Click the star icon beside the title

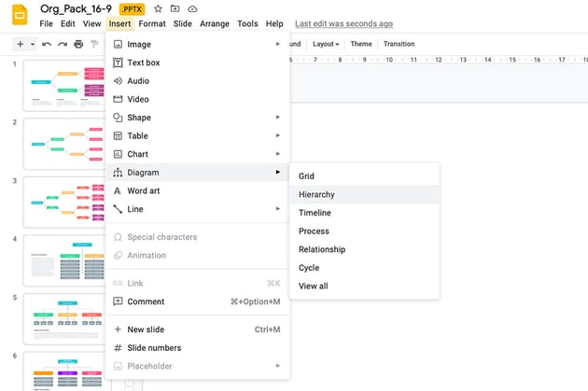click(158, 8)
